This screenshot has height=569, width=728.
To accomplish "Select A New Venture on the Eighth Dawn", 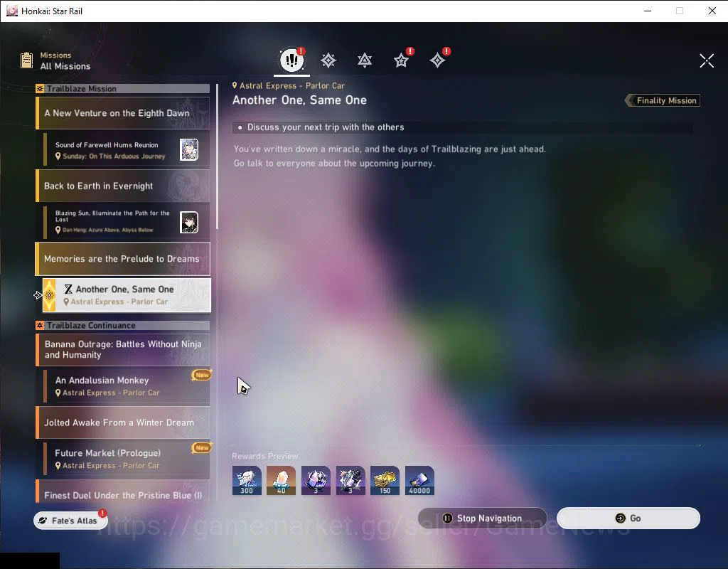I will click(x=122, y=113).
